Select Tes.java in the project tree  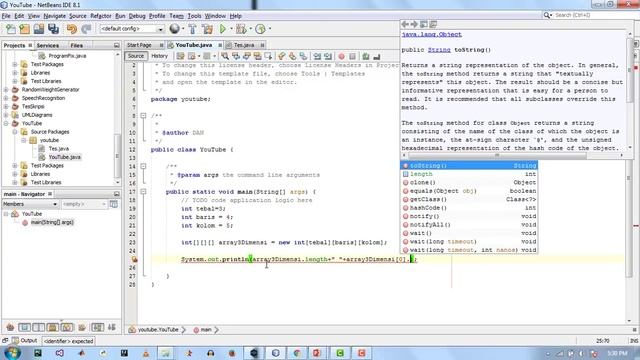(58, 149)
